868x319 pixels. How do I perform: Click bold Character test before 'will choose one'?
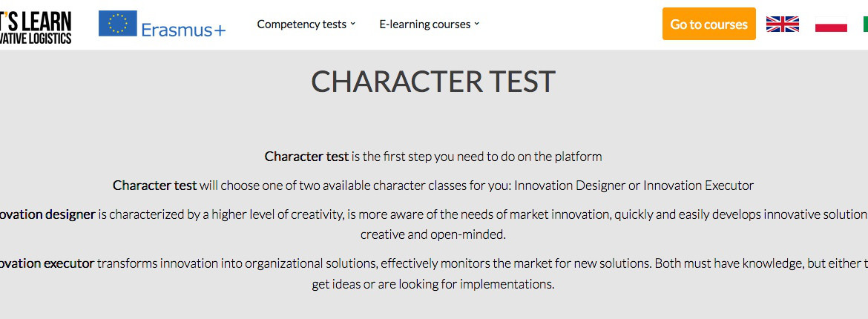(154, 185)
